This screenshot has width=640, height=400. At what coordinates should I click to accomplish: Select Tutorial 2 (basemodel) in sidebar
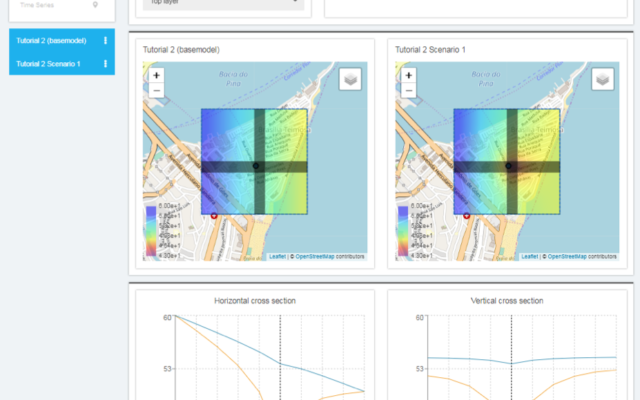[62, 40]
